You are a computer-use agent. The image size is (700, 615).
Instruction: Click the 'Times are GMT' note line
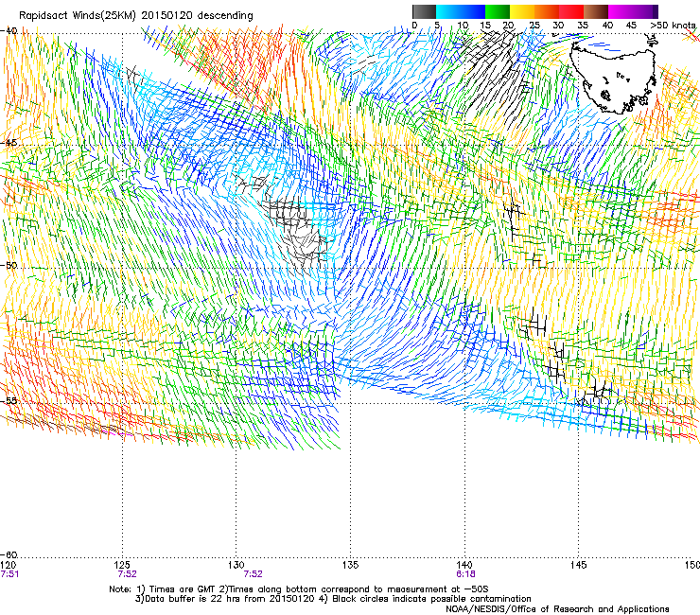click(x=299, y=589)
